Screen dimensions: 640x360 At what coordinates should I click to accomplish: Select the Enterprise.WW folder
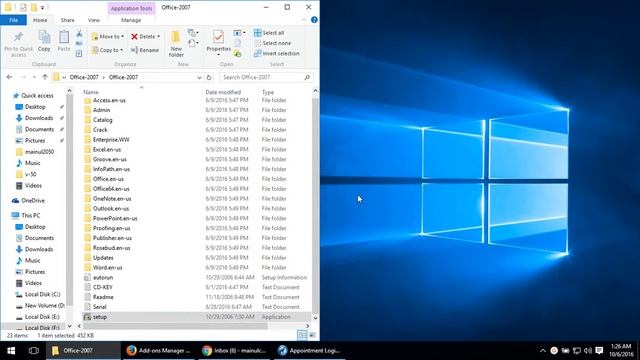[x=111, y=140]
